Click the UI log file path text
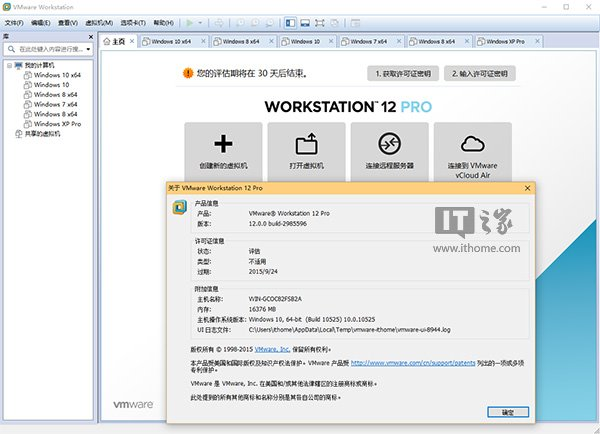600x434 pixels. coord(349,330)
